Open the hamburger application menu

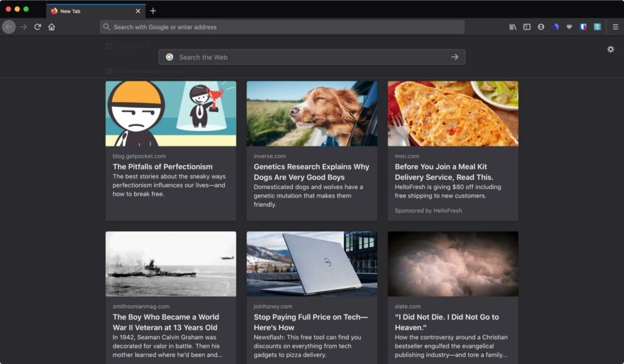[615, 27]
